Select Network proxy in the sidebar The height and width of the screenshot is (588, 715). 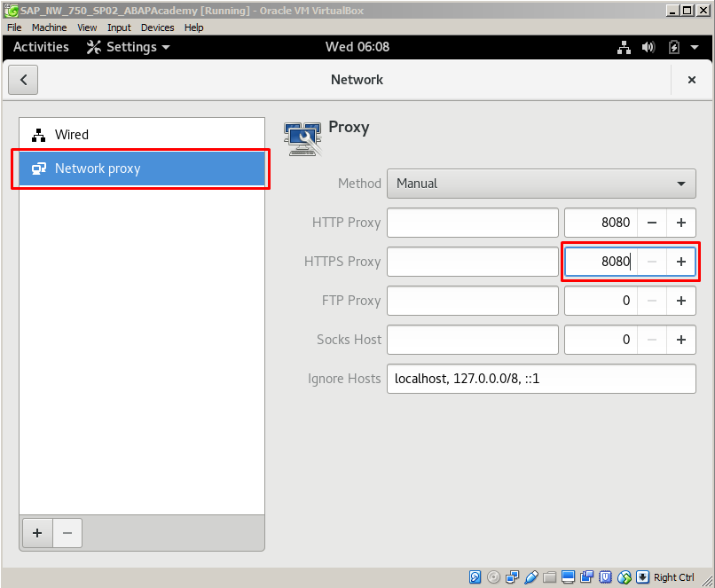[142, 169]
